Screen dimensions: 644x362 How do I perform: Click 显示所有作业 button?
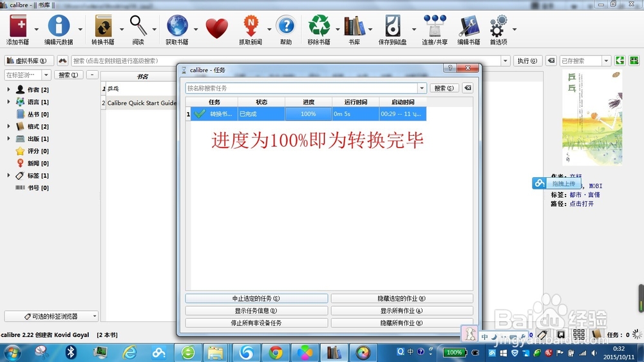click(x=402, y=310)
